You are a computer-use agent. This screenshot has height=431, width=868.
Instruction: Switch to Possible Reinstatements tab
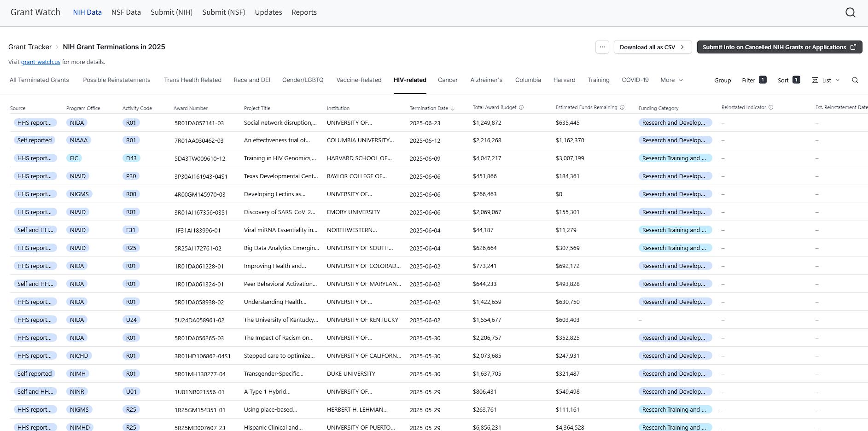coord(117,80)
